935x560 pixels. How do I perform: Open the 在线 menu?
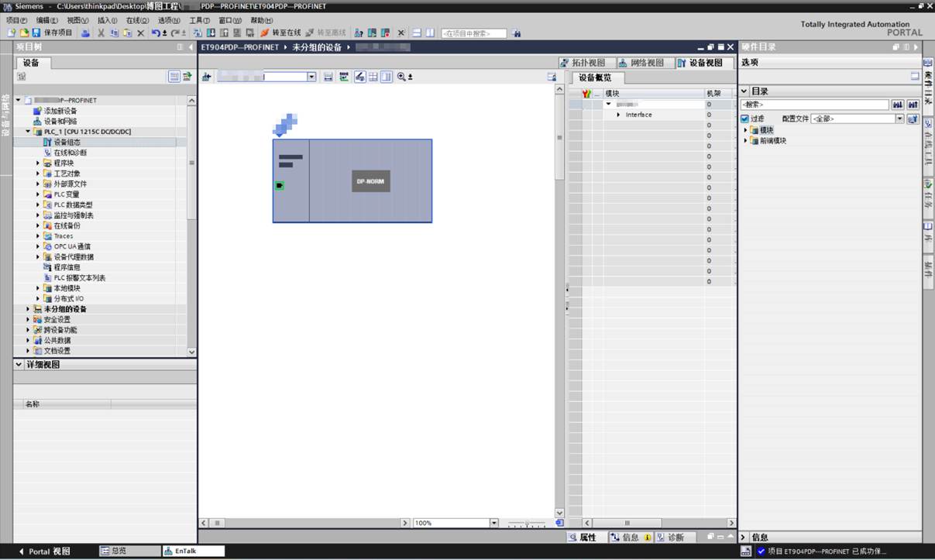click(x=138, y=20)
